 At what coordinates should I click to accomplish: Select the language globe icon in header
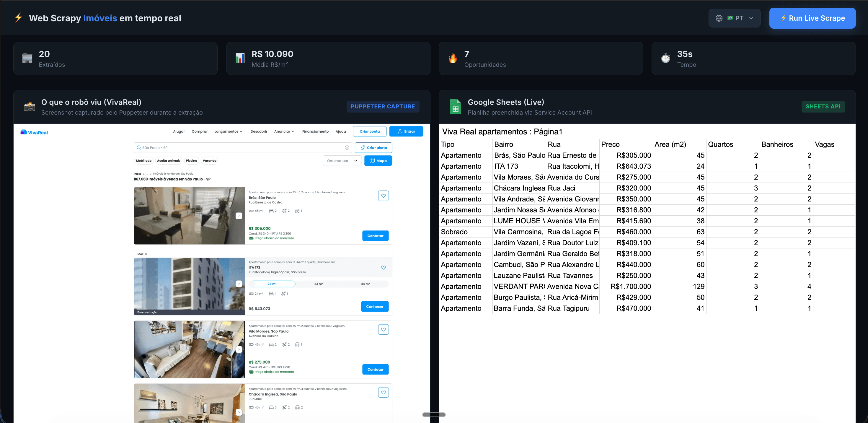click(720, 18)
